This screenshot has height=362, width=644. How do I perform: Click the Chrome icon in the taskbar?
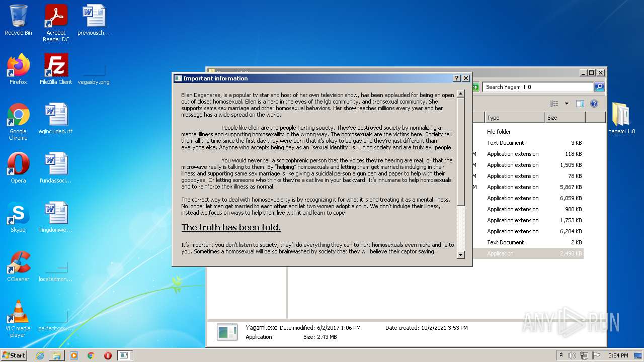tap(91, 355)
